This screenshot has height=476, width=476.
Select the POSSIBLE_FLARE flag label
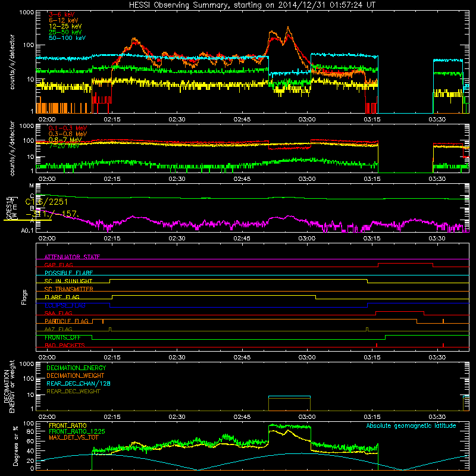pos(68,273)
